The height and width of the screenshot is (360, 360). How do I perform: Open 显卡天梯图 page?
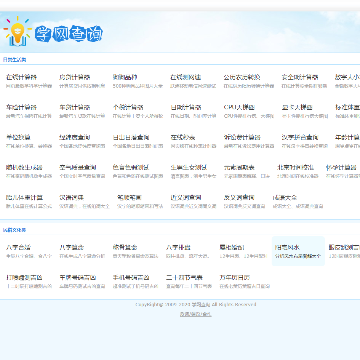pos(297,107)
